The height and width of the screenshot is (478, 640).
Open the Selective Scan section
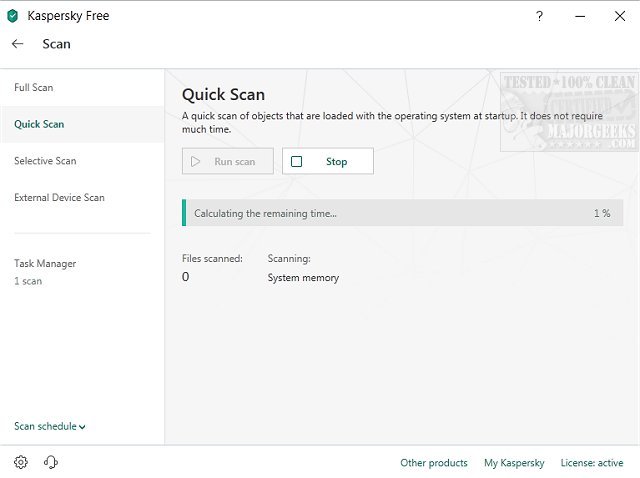pyautogui.click(x=45, y=161)
